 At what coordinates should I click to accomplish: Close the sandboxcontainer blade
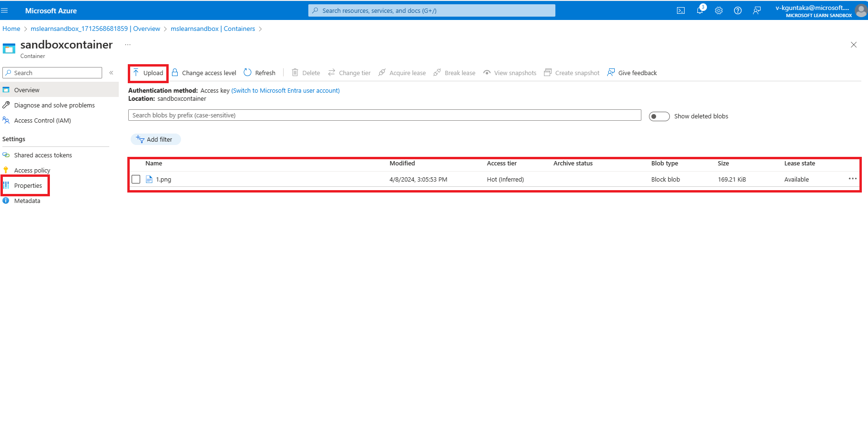click(854, 45)
